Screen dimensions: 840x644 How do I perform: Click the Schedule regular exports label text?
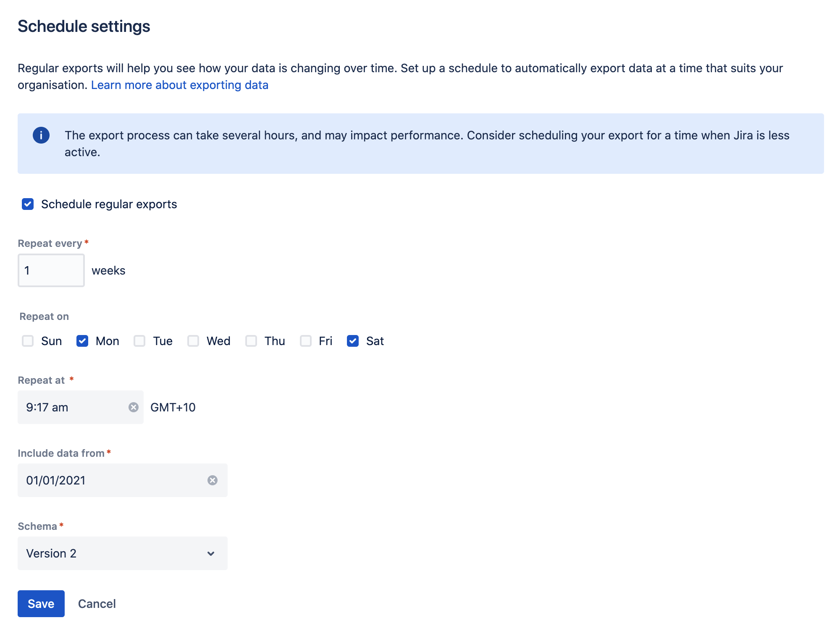[109, 204]
